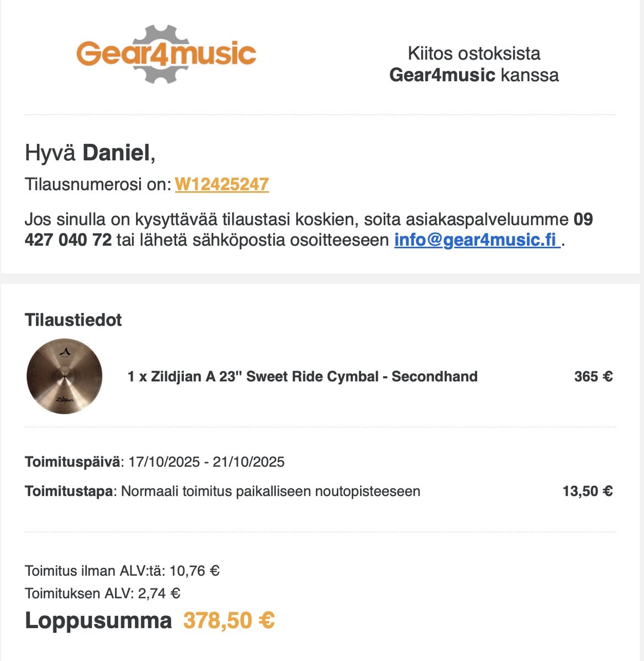Image resolution: width=644 pixels, height=661 pixels.
Task: Click the bold Toimituspäivä label
Action: (72, 462)
